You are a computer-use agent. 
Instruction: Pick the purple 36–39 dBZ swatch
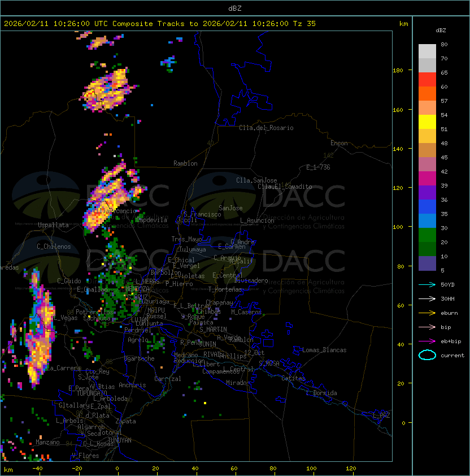427,192
